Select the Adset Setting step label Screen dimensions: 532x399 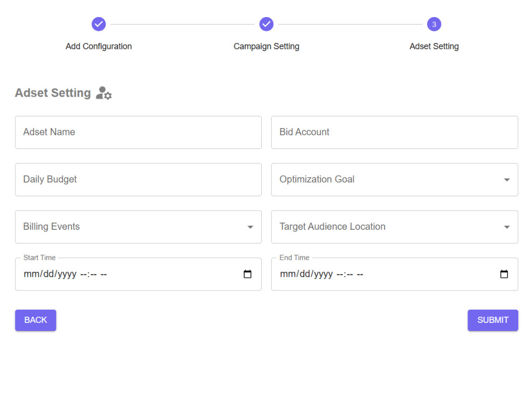pyautogui.click(x=434, y=46)
